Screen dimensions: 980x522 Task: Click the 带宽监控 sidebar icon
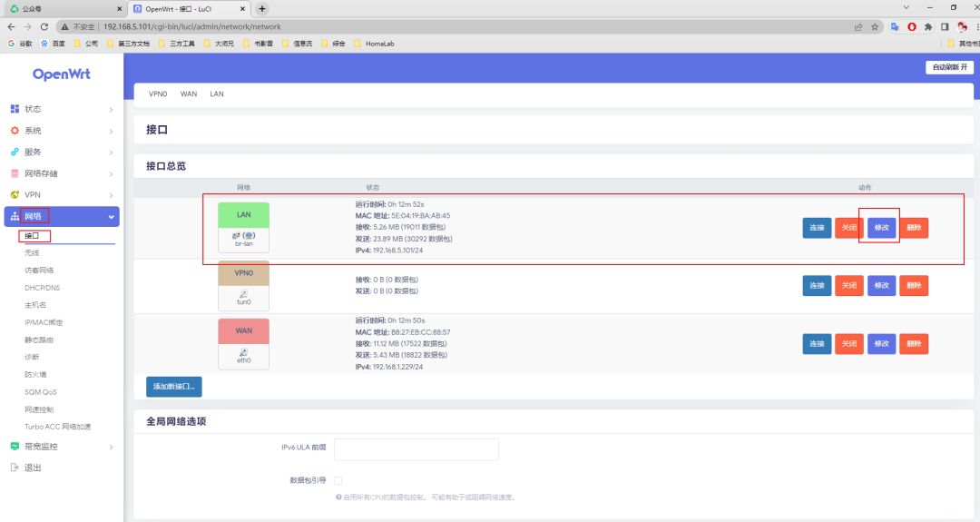15,447
